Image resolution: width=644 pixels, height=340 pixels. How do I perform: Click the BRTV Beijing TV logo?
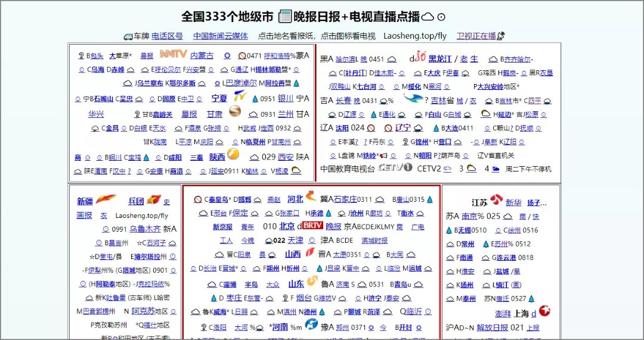313,225
